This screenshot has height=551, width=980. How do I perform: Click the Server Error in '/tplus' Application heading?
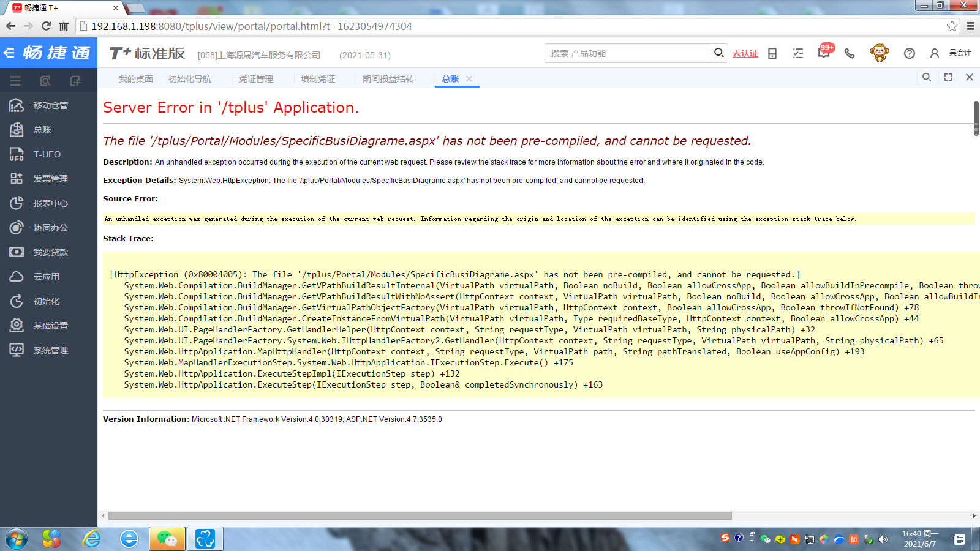coord(231,108)
